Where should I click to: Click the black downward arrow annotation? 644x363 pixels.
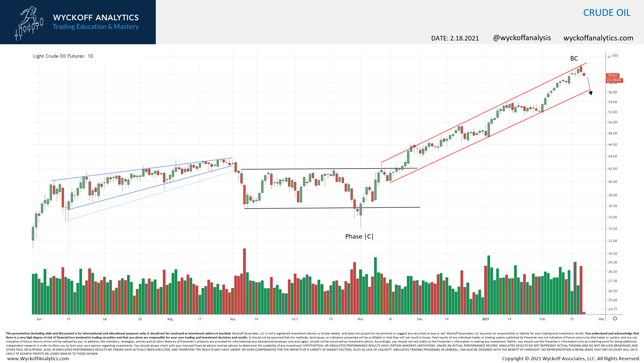coord(589,86)
